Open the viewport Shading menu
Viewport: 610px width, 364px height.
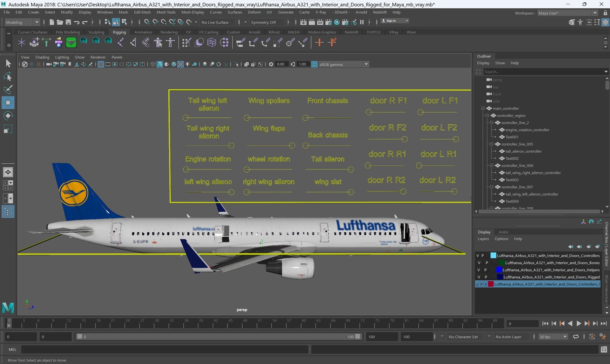42,57
